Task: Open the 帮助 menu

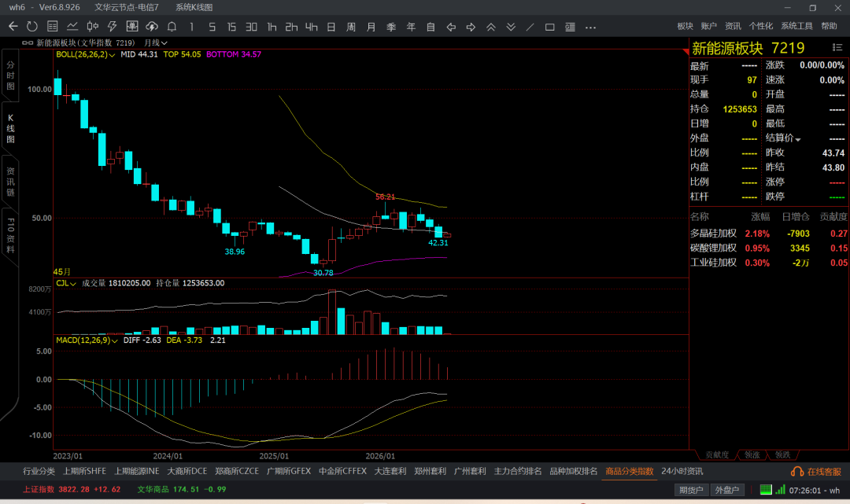Action: click(x=829, y=26)
